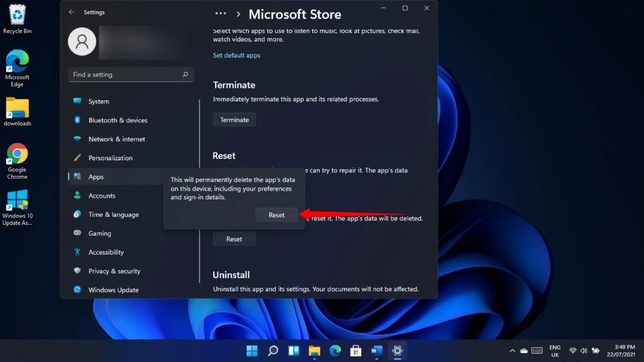Open the user account avatar
Viewport: 644px width, 362px height.
pyautogui.click(x=82, y=42)
